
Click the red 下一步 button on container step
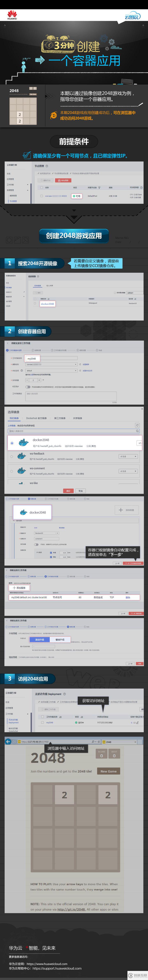(x=133, y=563)
